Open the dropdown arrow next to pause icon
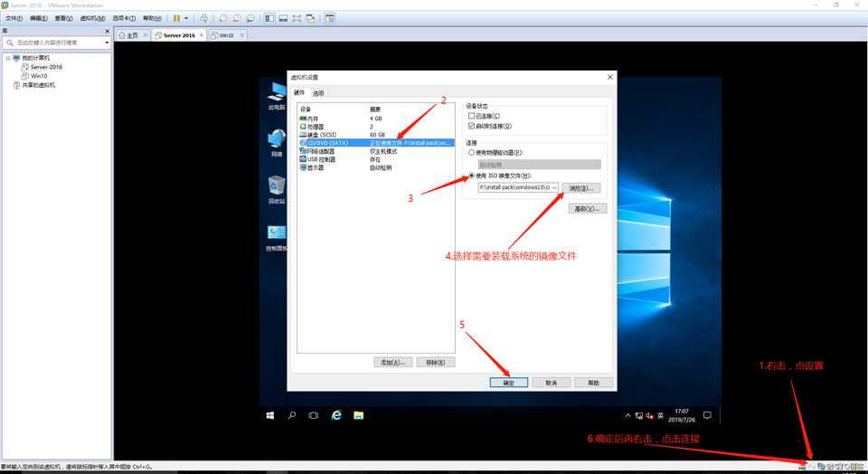868x474 pixels. (186, 18)
